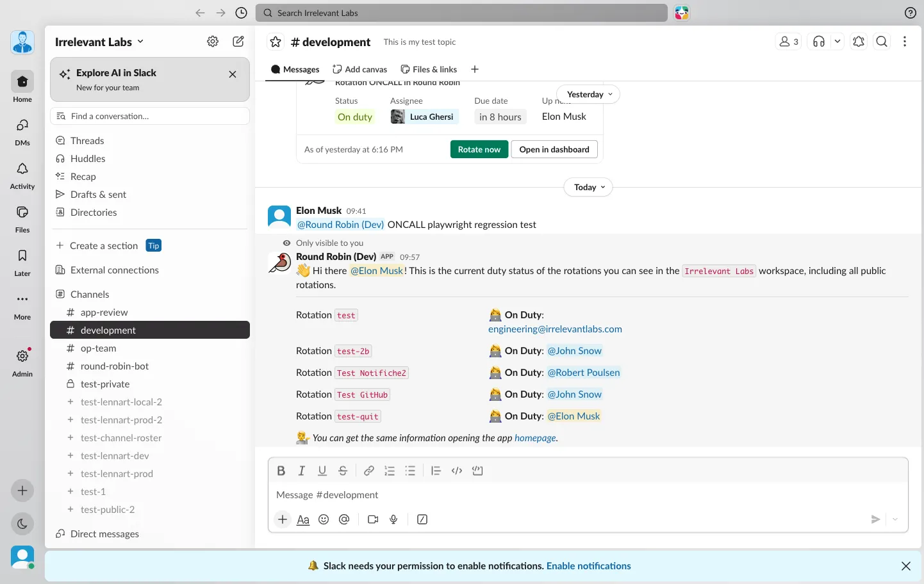Open the attachment plus menu in composer

tap(283, 519)
